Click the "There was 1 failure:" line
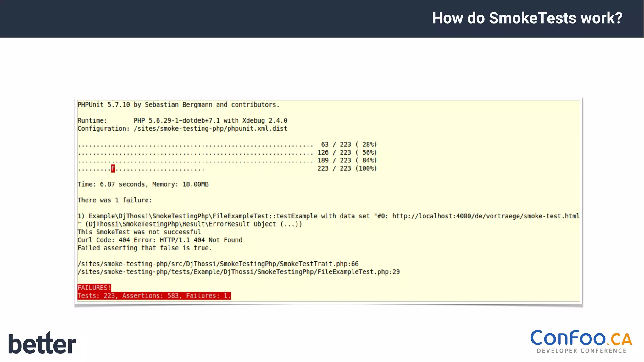Screen dimensions: 644x362 (115, 200)
